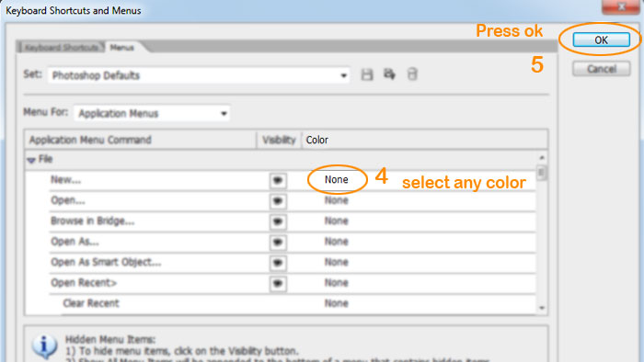Set color for Browse in Bridge...
The height and width of the screenshot is (362, 644).
[x=337, y=221]
